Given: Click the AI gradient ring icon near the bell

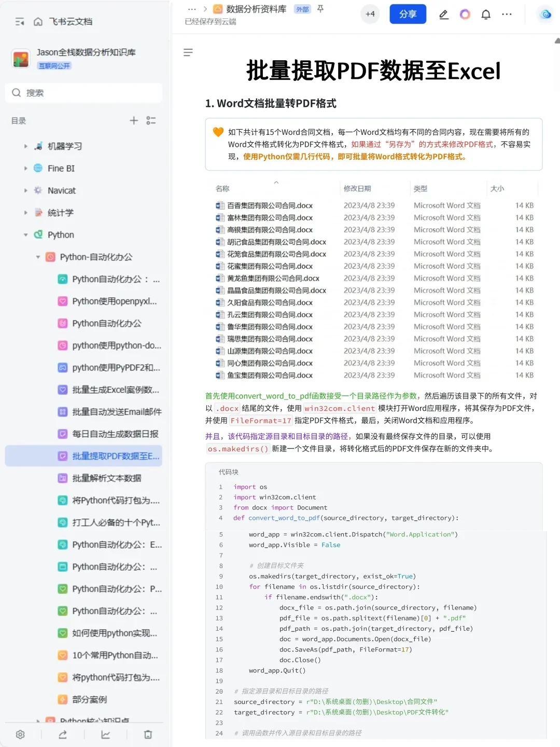Looking at the screenshot, I should tap(465, 14).
